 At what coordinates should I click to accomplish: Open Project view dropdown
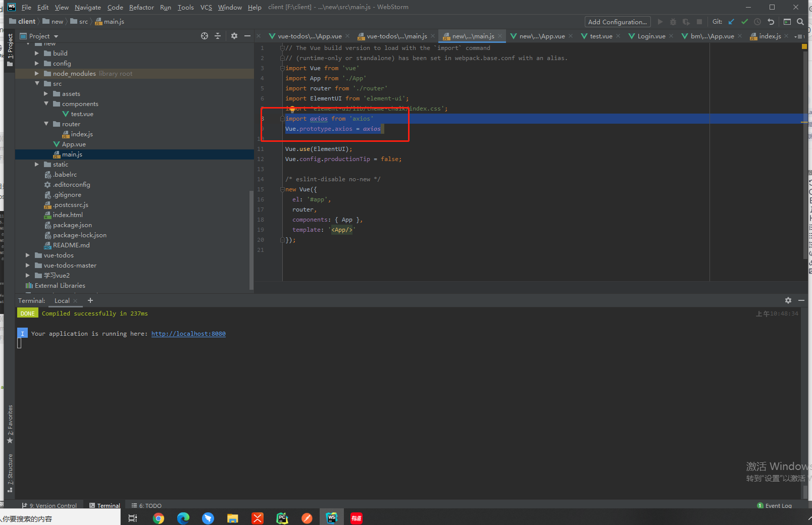pos(56,36)
